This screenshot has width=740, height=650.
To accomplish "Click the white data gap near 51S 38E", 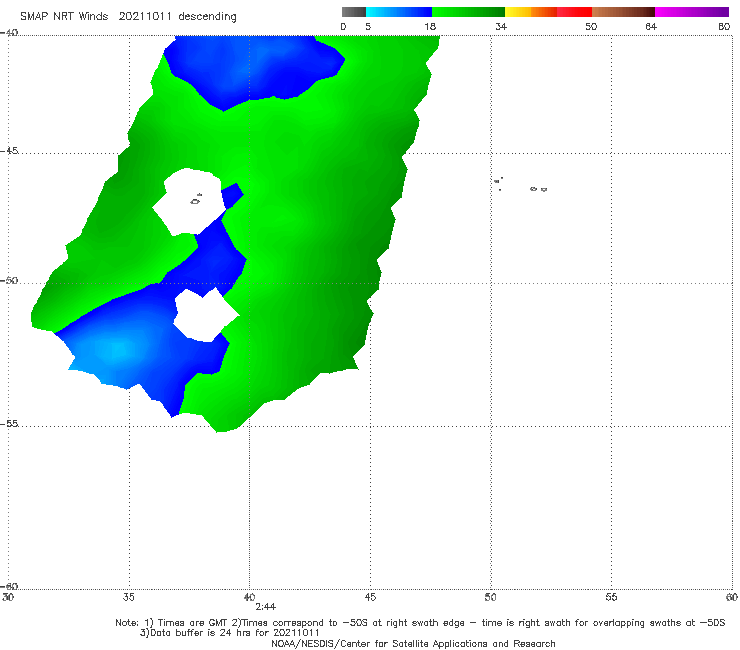I will pyautogui.click(x=205, y=315).
